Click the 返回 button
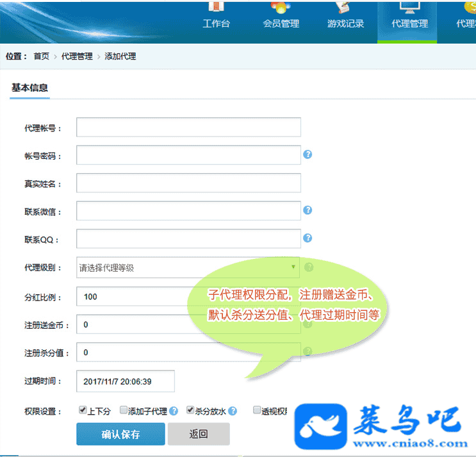 click(x=199, y=434)
